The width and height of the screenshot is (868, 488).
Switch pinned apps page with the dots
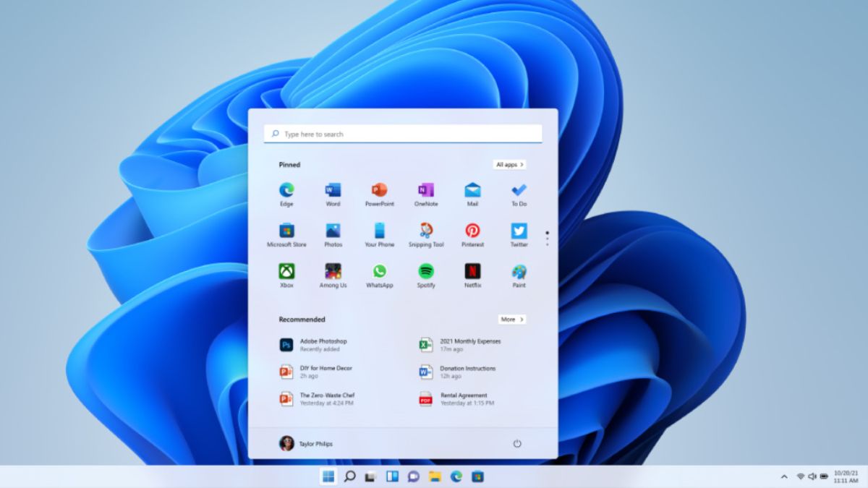(x=547, y=239)
